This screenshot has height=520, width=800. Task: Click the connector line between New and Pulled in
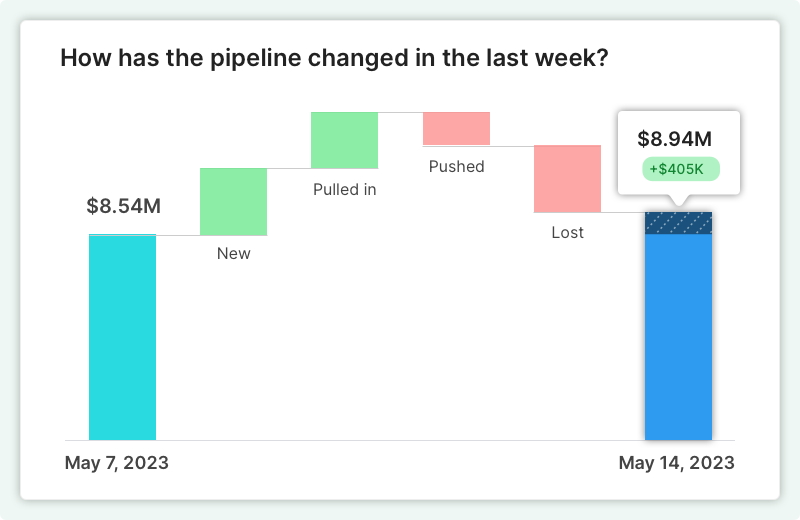click(289, 168)
